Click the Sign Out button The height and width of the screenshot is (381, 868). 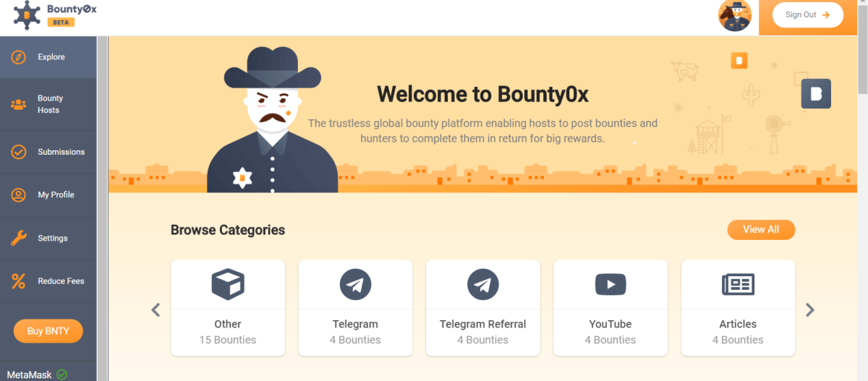[x=807, y=15]
